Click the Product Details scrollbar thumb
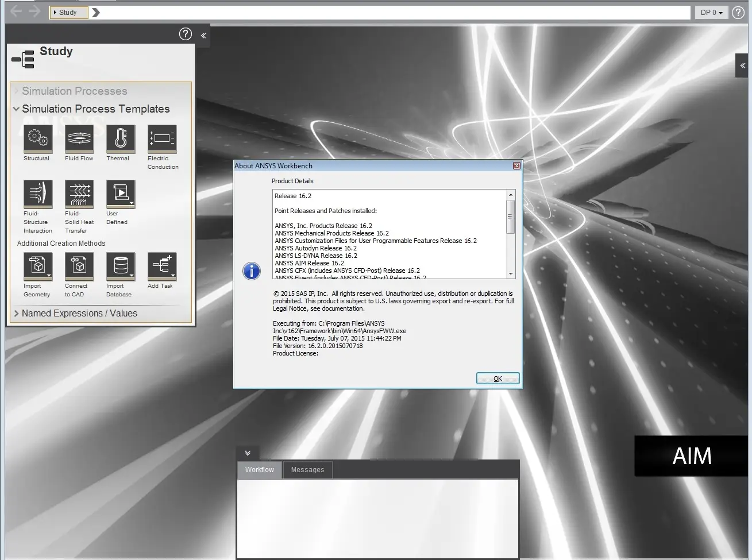The width and height of the screenshot is (752, 560). tap(511, 217)
